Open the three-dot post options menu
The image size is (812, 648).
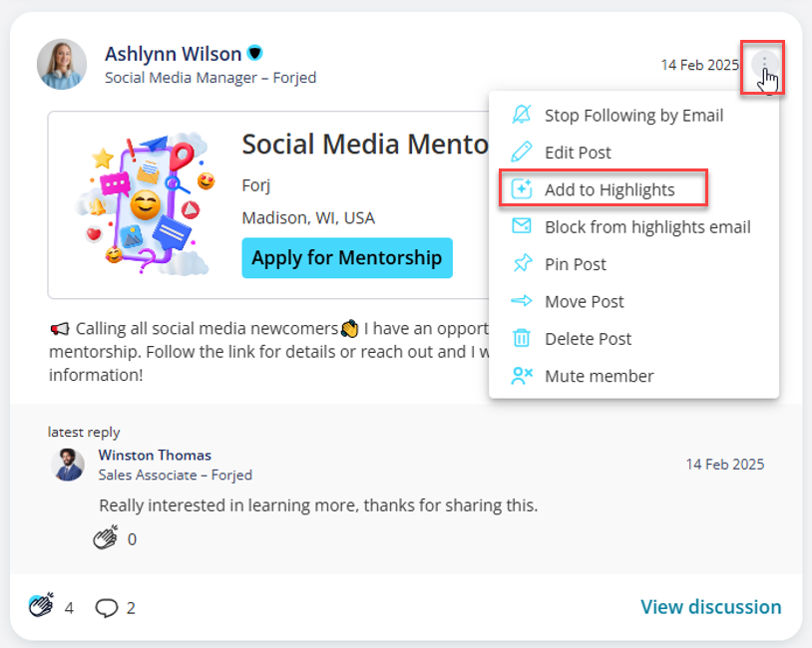point(764,65)
